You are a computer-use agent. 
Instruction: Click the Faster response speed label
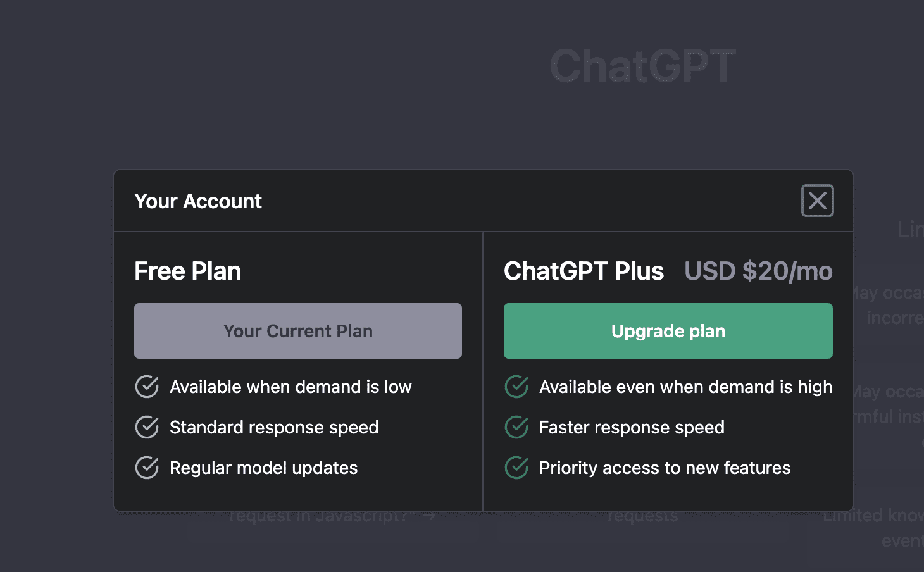coord(632,427)
